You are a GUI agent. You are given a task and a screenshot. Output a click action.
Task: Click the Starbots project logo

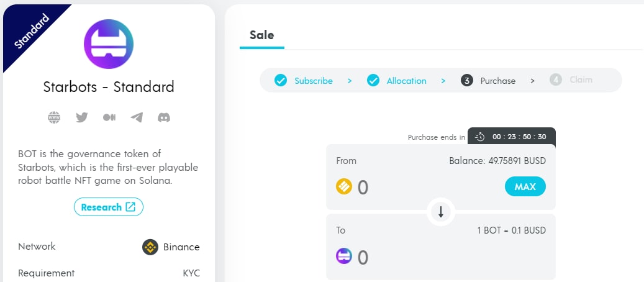[x=109, y=43]
